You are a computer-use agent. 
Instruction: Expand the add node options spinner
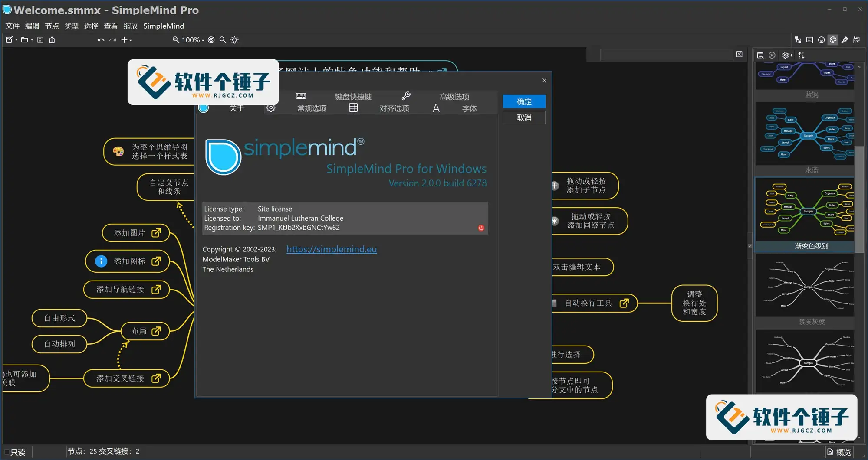tap(131, 40)
